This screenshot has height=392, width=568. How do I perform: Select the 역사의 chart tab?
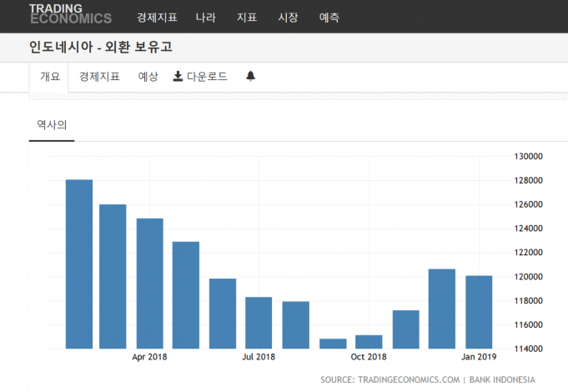click(x=52, y=125)
